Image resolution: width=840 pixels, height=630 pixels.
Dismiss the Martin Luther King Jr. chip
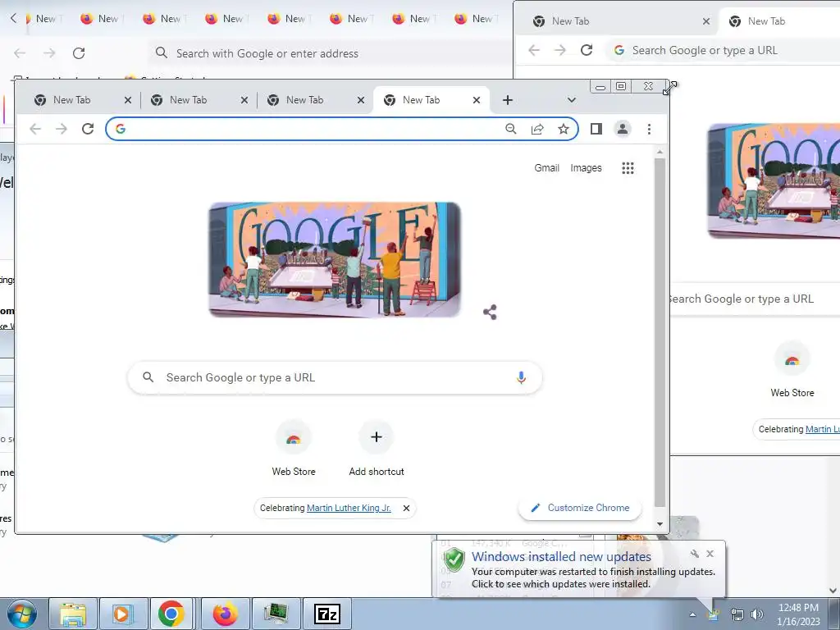coord(406,508)
